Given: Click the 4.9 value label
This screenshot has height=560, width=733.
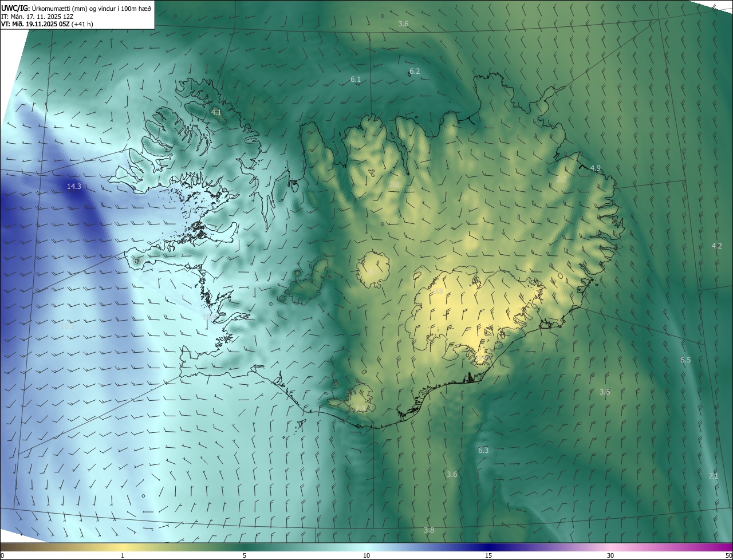Looking at the screenshot, I should pyautogui.click(x=596, y=168).
